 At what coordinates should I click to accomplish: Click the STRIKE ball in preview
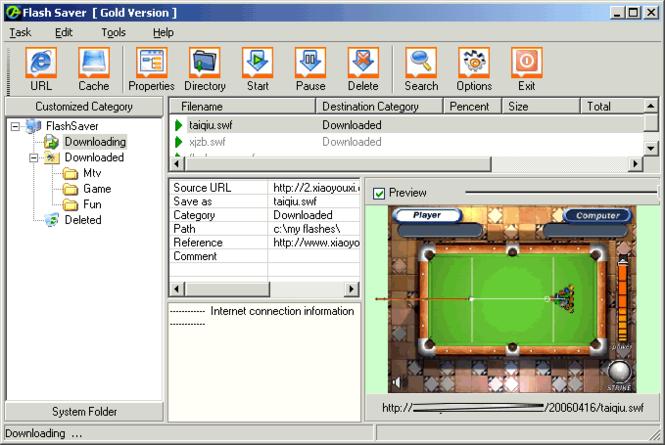click(x=620, y=372)
